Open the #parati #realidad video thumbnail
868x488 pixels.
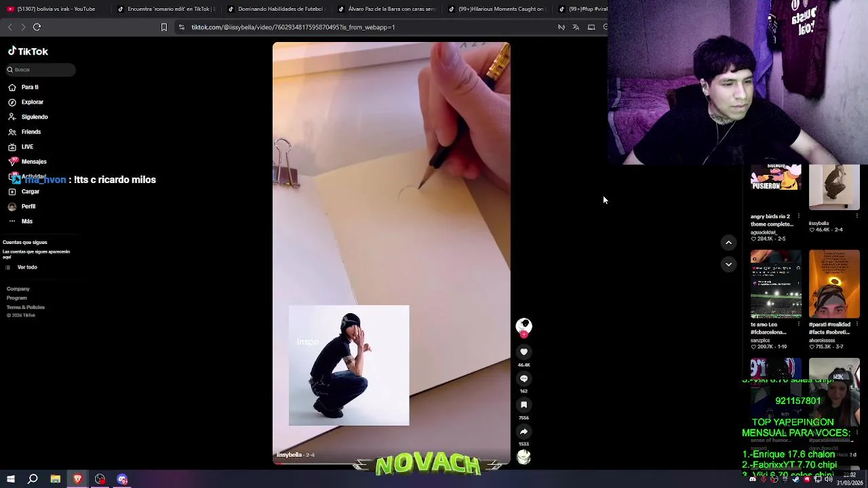pyautogui.click(x=834, y=284)
